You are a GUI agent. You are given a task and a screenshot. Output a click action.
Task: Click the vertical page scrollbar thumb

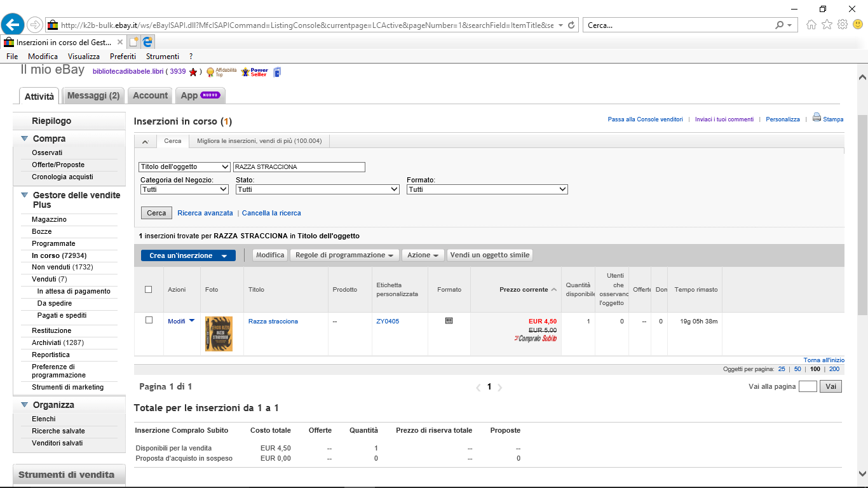click(x=862, y=215)
